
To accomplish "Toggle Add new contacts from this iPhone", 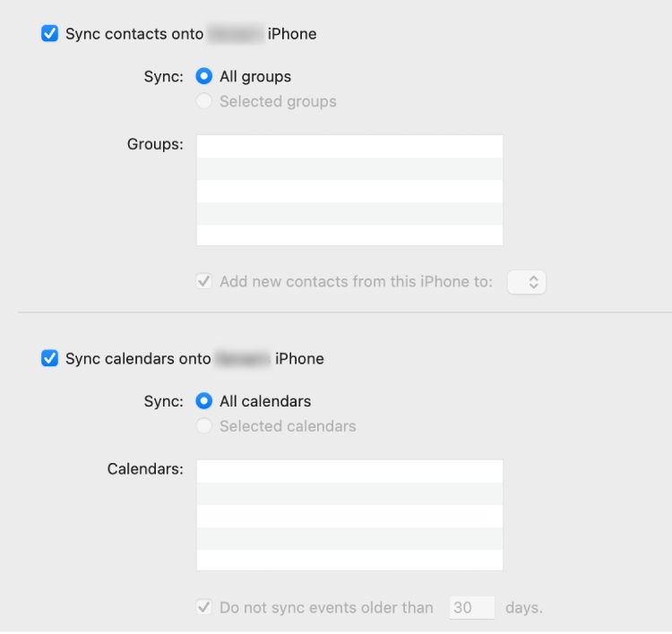I will (204, 281).
